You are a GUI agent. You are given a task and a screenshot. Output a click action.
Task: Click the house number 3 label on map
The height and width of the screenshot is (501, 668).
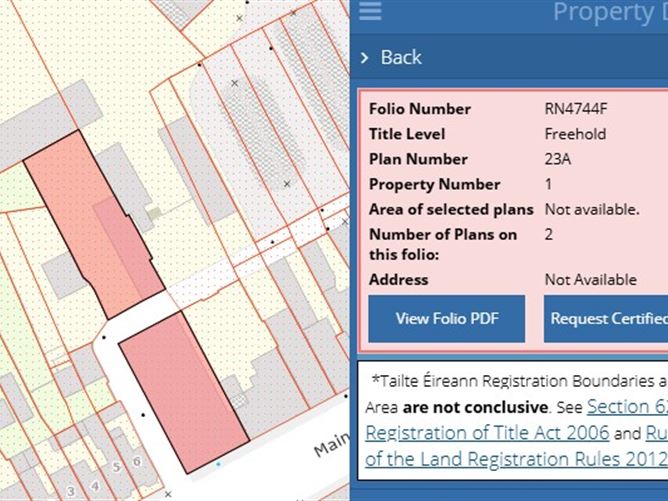coord(69,490)
